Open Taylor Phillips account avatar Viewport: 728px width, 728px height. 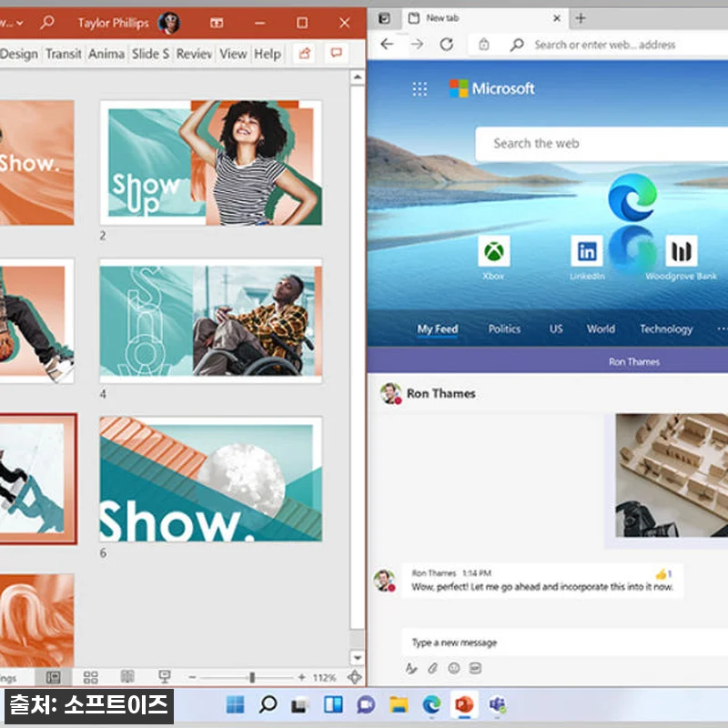click(x=169, y=22)
